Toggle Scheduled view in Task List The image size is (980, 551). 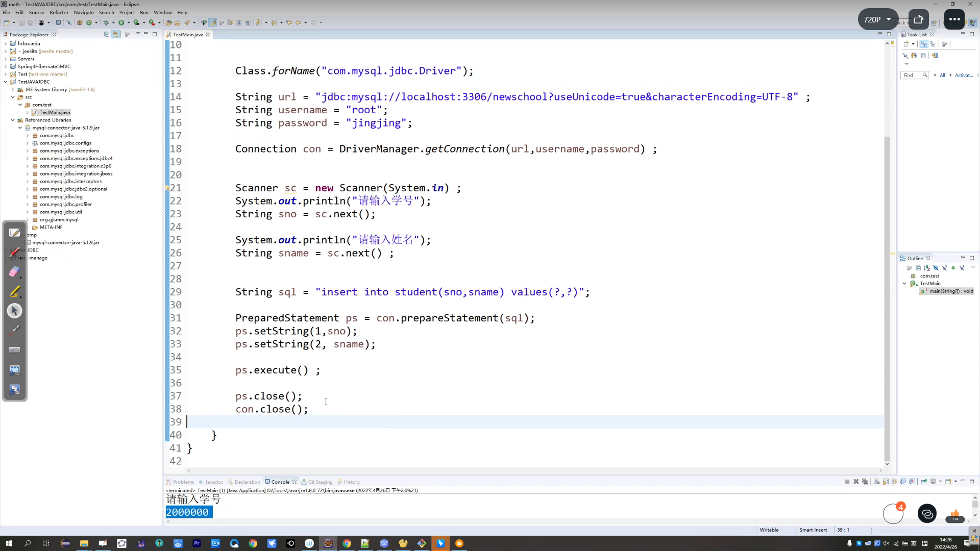(x=933, y=44)
